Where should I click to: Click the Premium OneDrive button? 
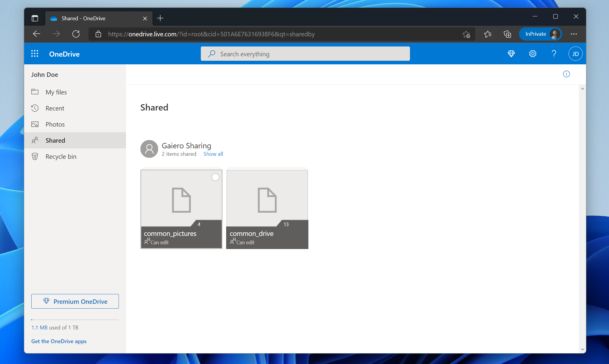pos(75,301)
